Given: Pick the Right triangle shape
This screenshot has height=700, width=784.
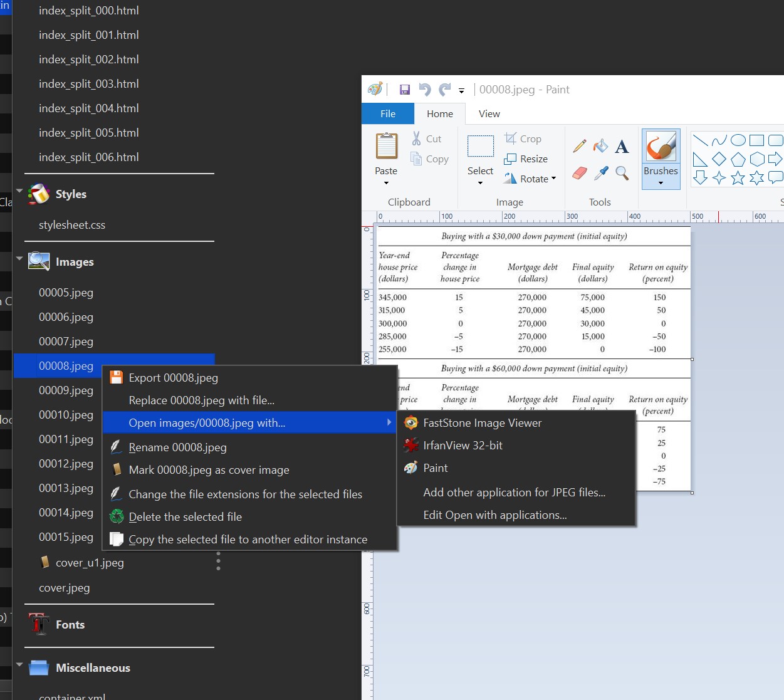Looking at the screenshot, I should pyautogui.click(x=701, y=159).
